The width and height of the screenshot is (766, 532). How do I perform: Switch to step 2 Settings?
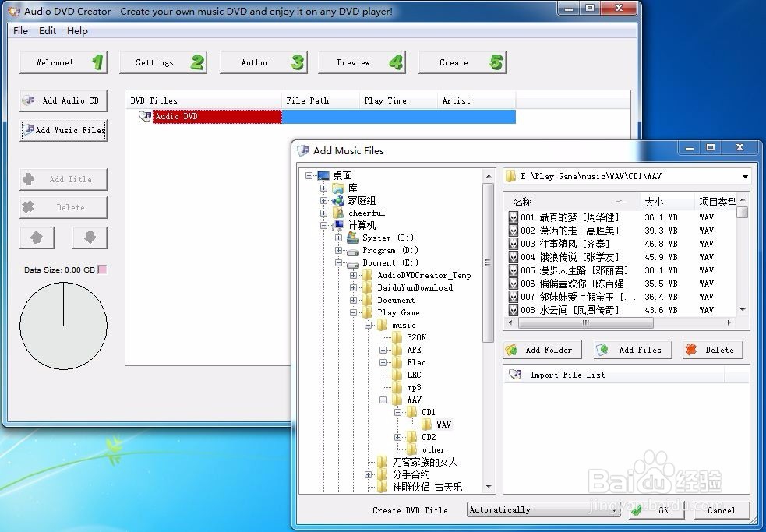[x=163, y=62]
